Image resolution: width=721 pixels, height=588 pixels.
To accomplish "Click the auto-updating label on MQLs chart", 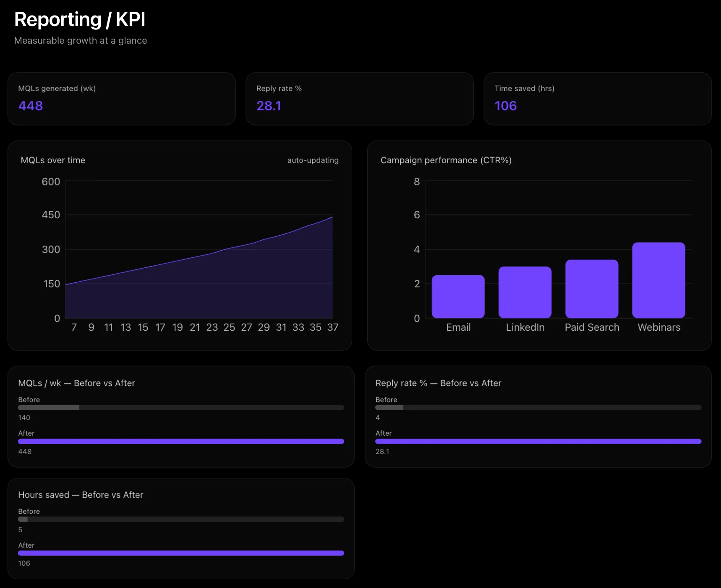I will click(x=313, y=160).
